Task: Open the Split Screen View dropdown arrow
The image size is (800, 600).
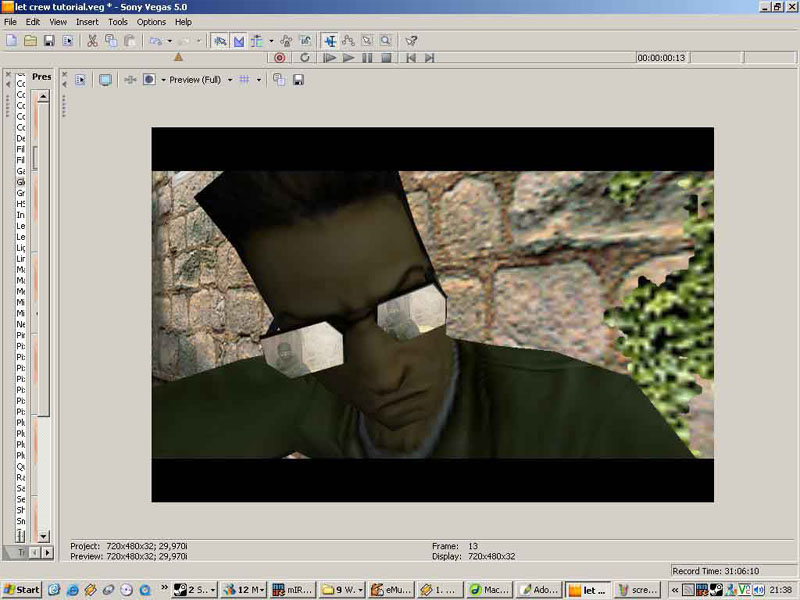Action: tap(163, 80)
